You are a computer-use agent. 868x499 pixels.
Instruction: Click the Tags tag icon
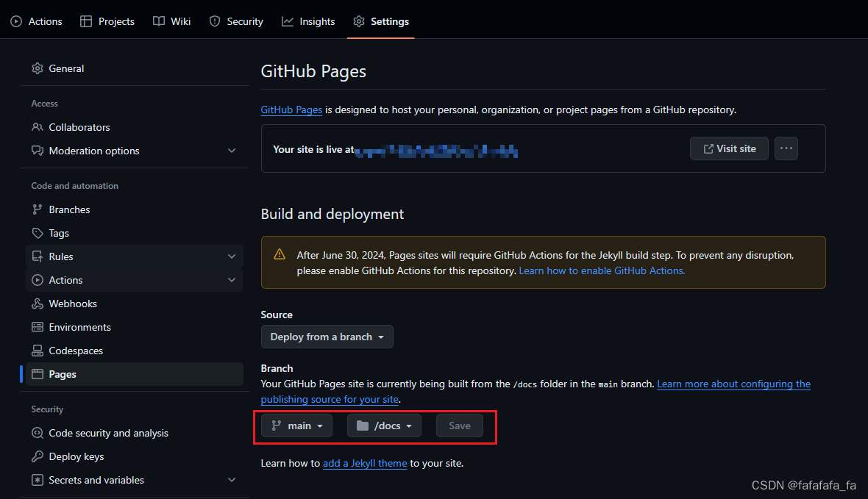point(37,233)
